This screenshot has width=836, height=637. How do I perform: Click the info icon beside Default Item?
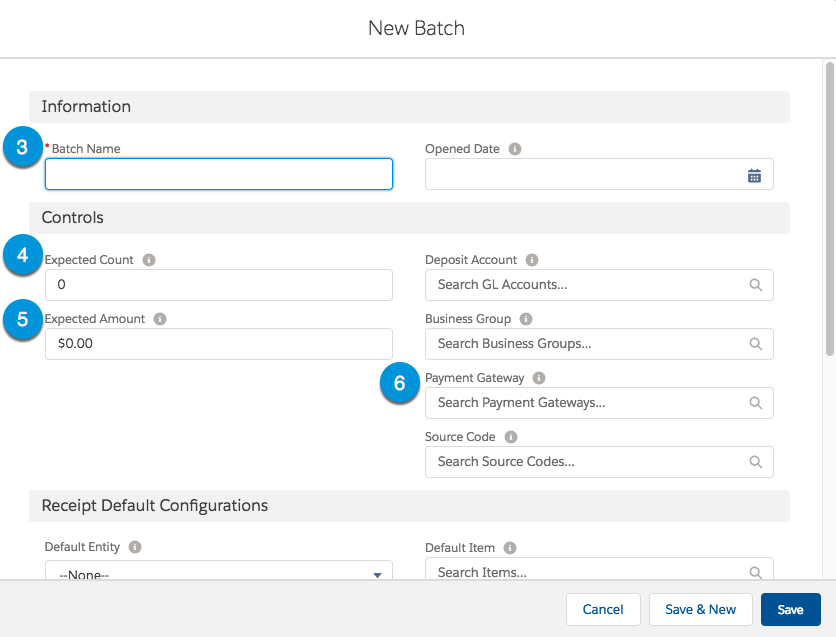pyautogui.click(x=509, y=547)
